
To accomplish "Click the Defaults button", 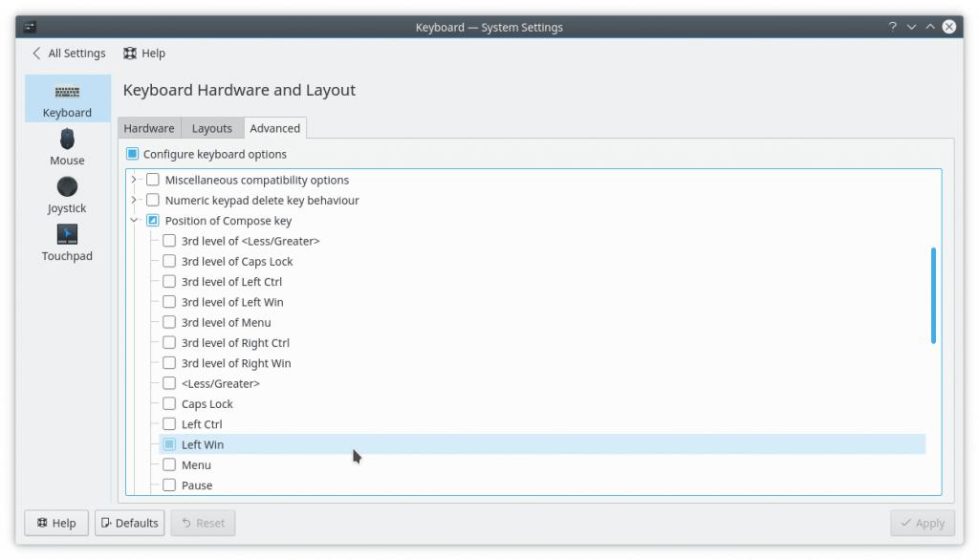I will click(130, 523).
